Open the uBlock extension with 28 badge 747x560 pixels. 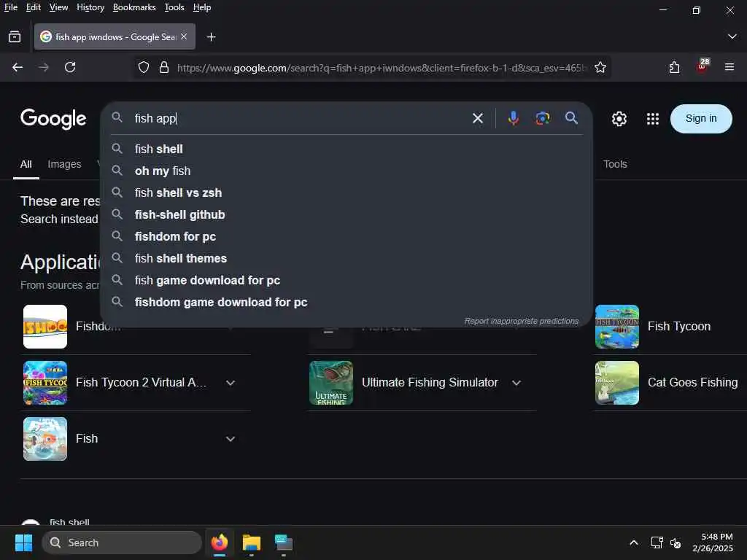click(703, 66)
